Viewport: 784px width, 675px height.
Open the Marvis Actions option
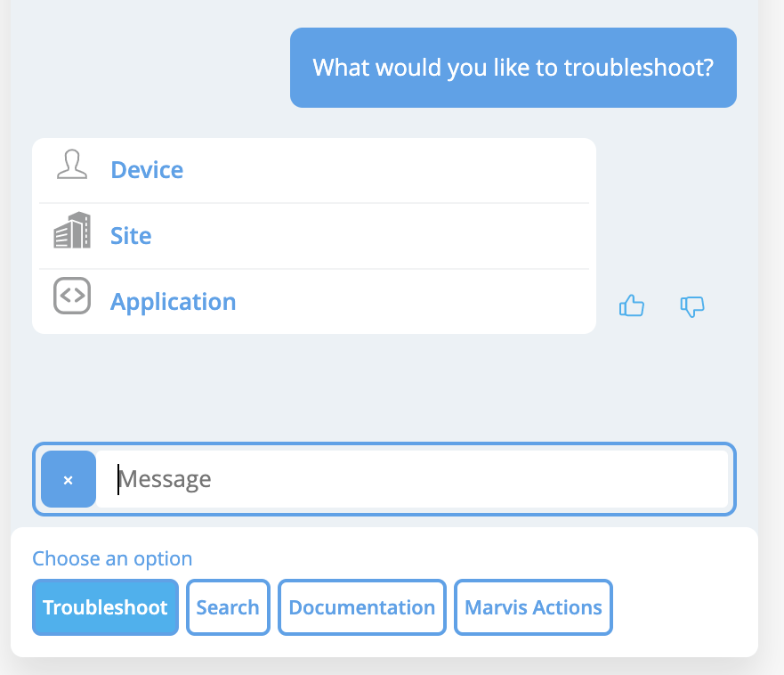point(533,607)
